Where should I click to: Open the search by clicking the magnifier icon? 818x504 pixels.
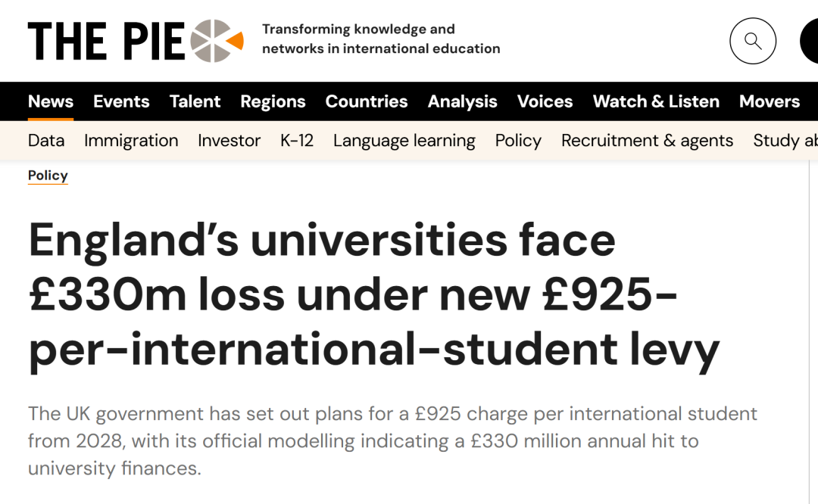pyautogui.click(x=752, y=41)
